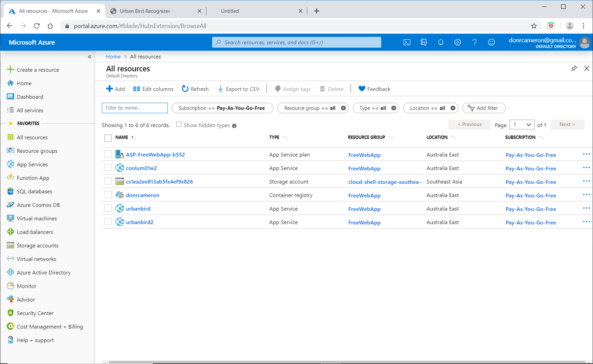The height and width of the screenshot is (364, 593).
Task: Open more options for ASP-FreeWebApp-b552
Action: coord(587,154)
